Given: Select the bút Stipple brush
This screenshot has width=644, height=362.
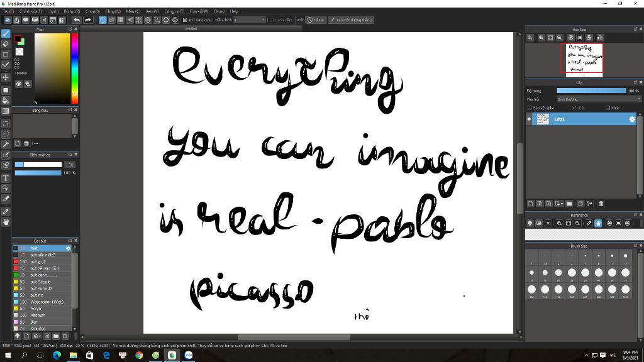Looking at the screenshot, I should coord(42,282).
